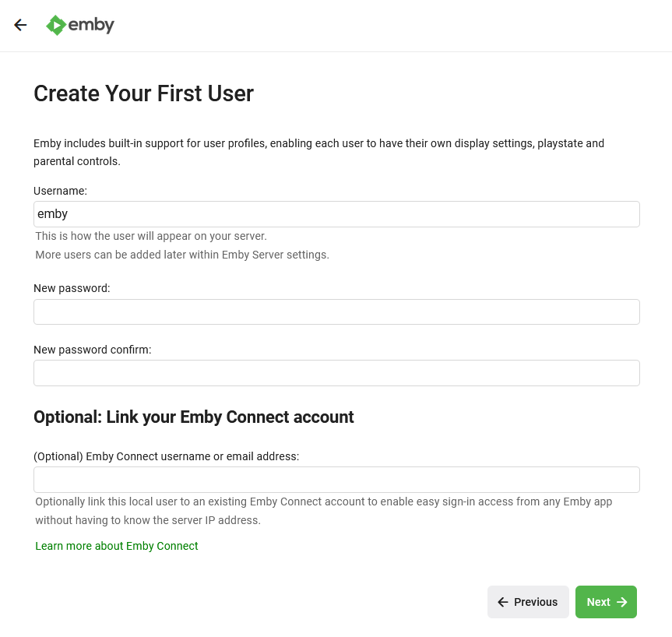Click the left arrow icon inside Previous

click(x=503, y=602)
